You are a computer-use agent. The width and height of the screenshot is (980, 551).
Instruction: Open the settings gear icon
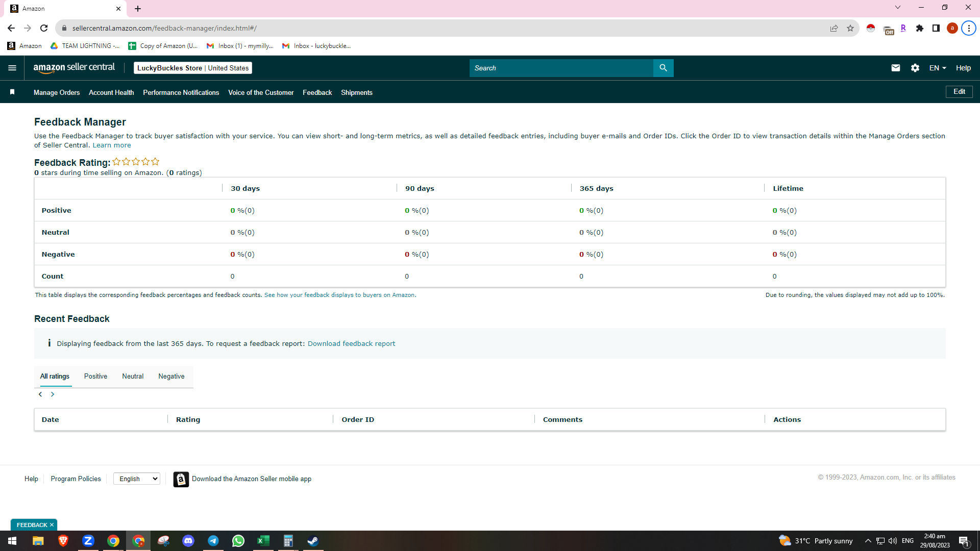(x=915, y=68)
